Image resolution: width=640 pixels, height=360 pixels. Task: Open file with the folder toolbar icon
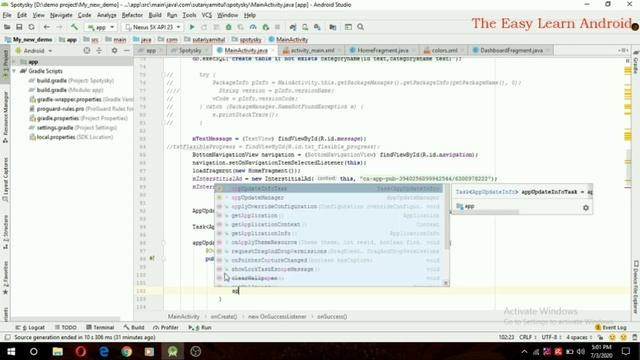coord(7,27)
